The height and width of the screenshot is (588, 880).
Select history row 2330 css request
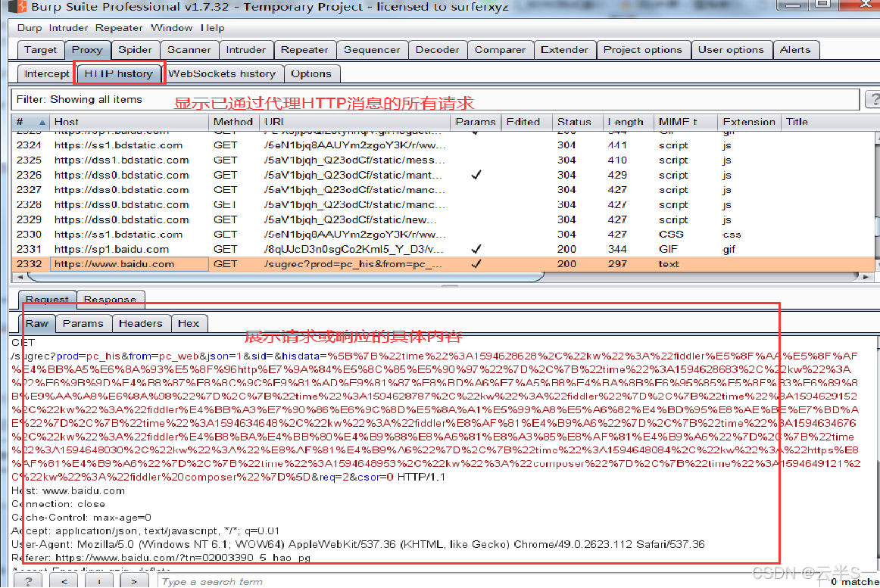pyautogui.click(x=443, y=235)
